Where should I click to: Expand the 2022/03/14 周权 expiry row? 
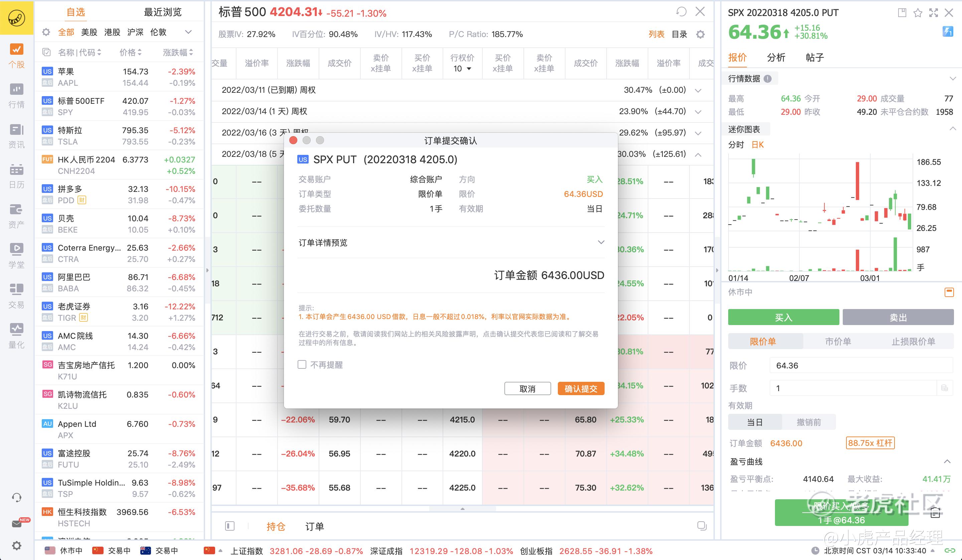tap(698, 112)
